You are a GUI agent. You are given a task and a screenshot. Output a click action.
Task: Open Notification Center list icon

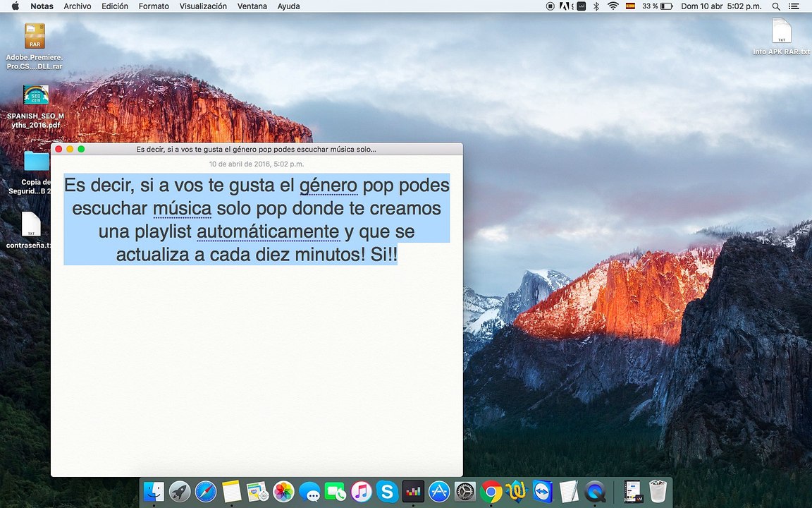coord(794,6)
